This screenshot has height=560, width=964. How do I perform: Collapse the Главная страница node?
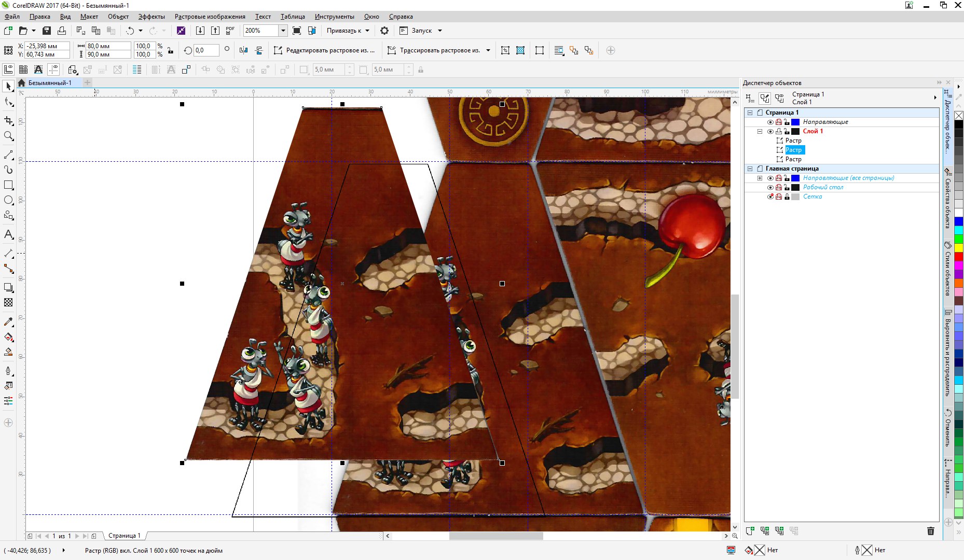(750, 169)
